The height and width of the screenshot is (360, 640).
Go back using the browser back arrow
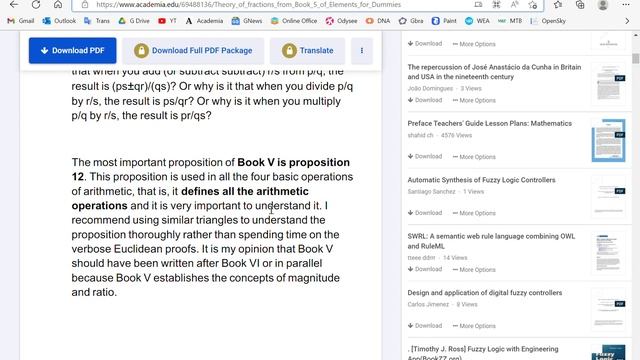pos(14,4)
